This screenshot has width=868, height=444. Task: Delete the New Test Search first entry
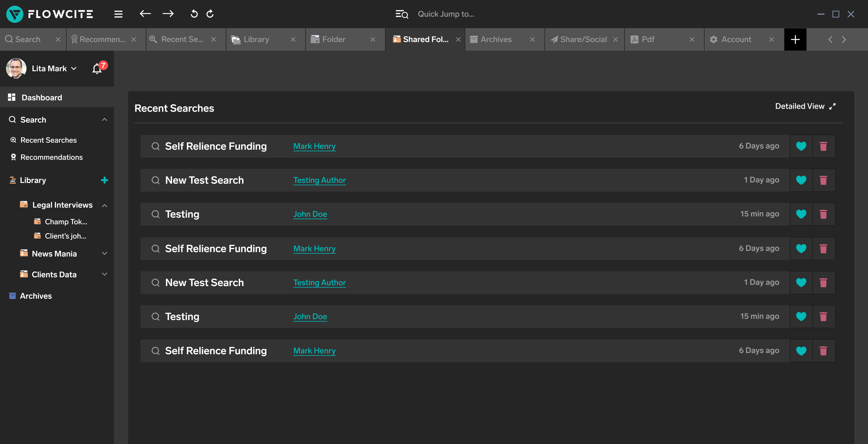pyautogui.click(x=823, y=180)
